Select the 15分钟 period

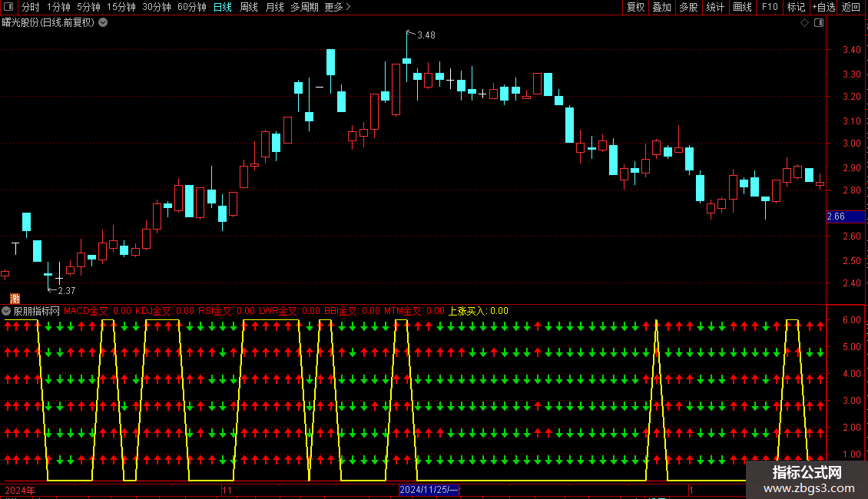pyautogui.click(x=121, y=7)
